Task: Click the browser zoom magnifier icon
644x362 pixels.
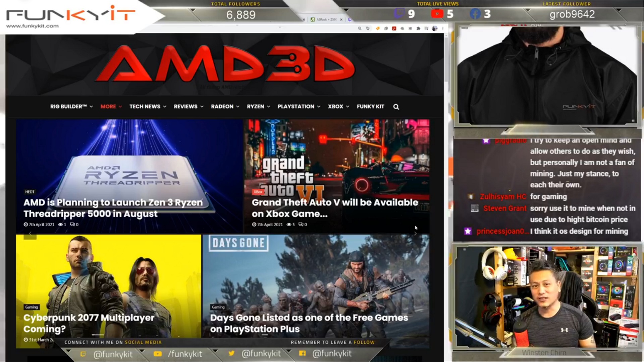Action: pyautogui.click(x=360, y=28)
